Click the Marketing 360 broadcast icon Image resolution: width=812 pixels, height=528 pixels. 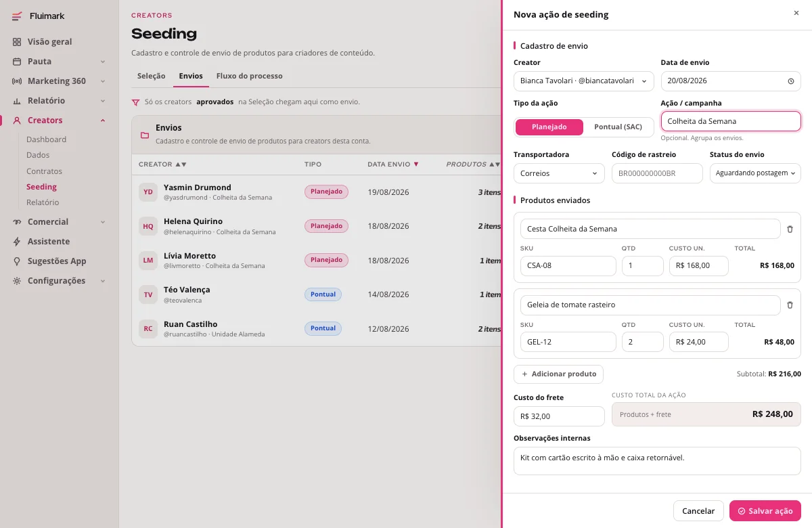pyautogui.click(x=17, y=81)
